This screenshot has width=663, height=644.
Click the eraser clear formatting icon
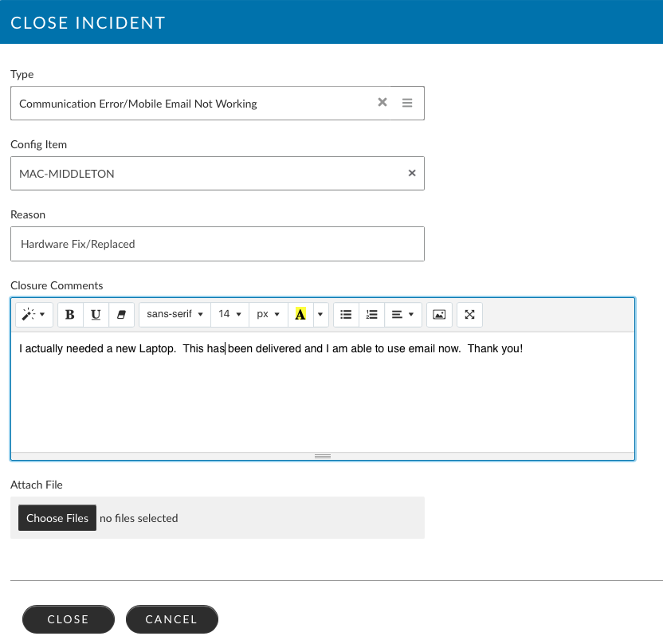(x=121, y=315)
